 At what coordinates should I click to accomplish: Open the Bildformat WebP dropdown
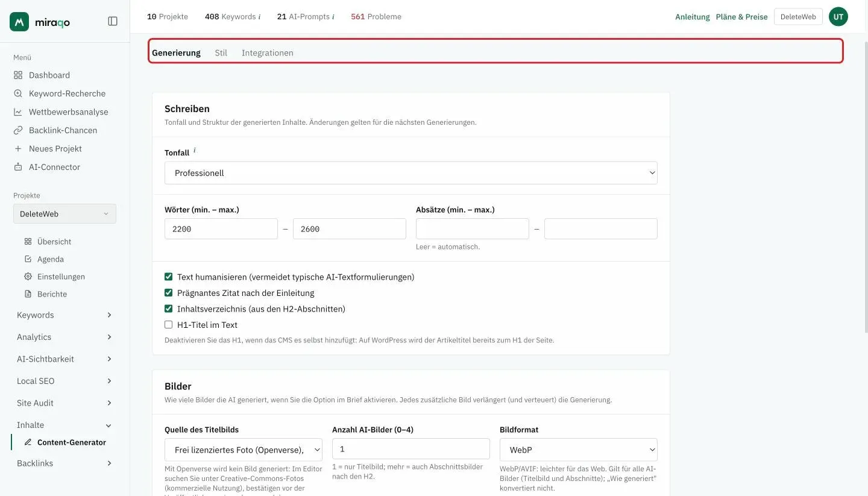579,450
